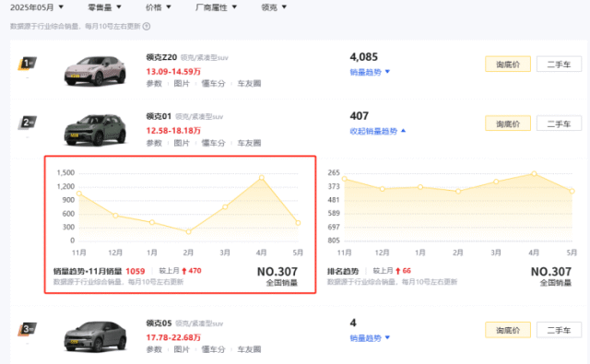Screen dimensions: 590x364
Task: Open the 2025年05月 date dropdown
Action: (x=37, y=7)
